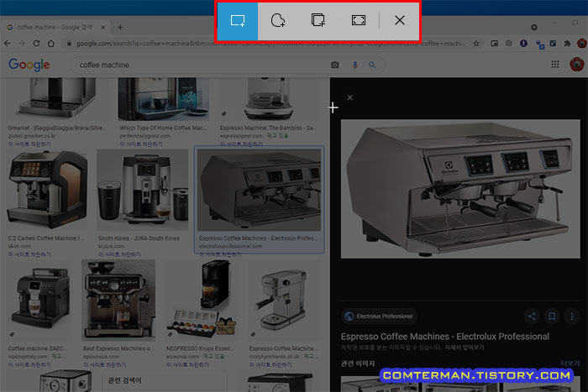Start voice search with microphone icon
This screenshot has width=588, height=392.
click(354, 65)
